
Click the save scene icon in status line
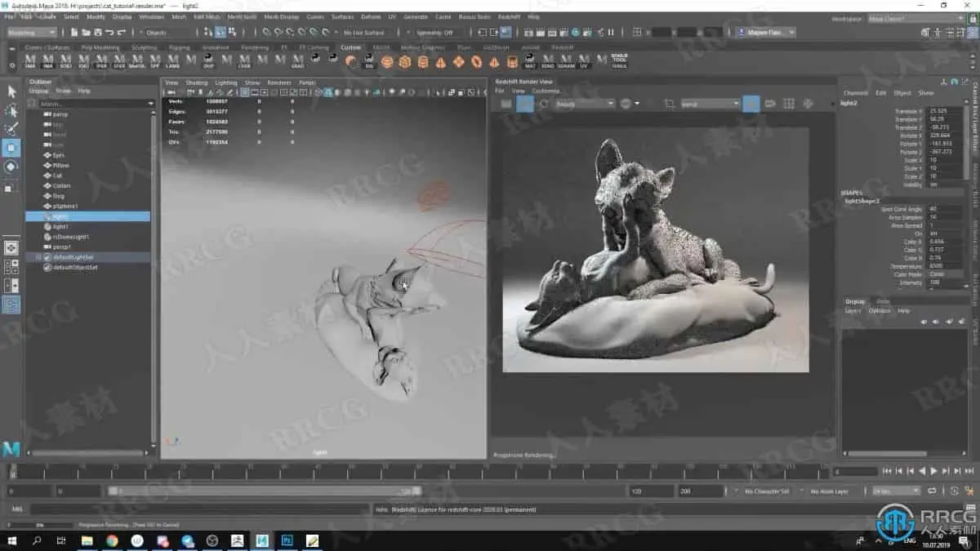pos(98,33)
